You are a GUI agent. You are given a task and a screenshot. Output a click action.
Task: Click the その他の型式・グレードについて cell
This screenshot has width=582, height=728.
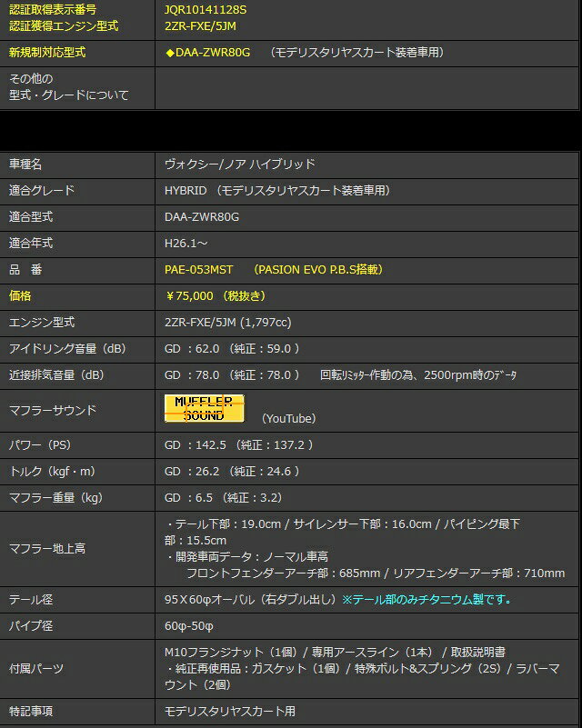coord(69,87)
